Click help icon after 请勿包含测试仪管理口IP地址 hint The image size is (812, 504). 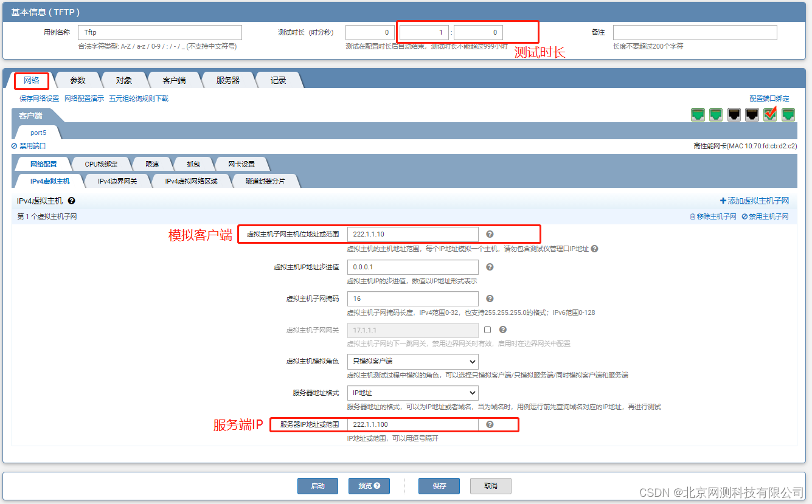[x=594, y=249]
